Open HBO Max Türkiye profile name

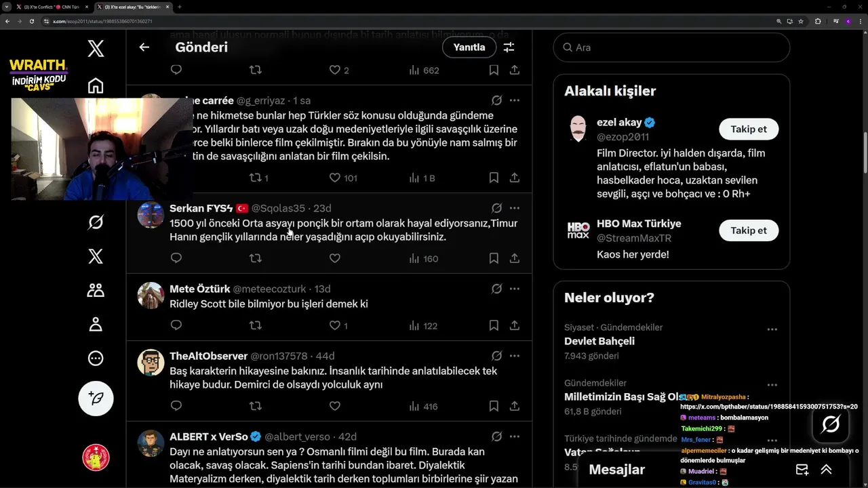(639, 223)
